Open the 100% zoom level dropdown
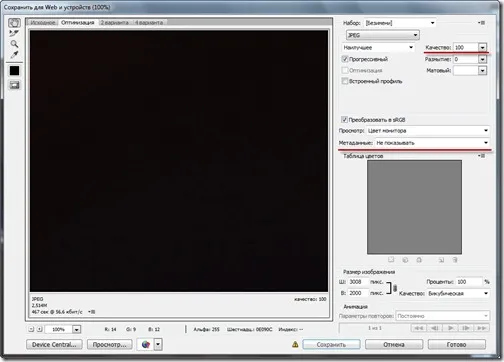504x362 pixels. [x=77, y=329]
